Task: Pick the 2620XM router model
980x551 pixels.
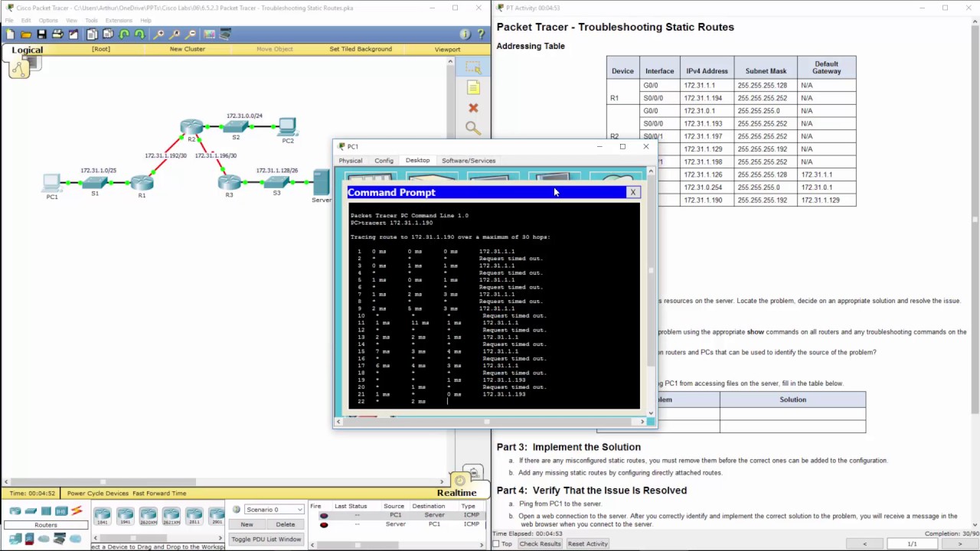Action: (149, 516)
